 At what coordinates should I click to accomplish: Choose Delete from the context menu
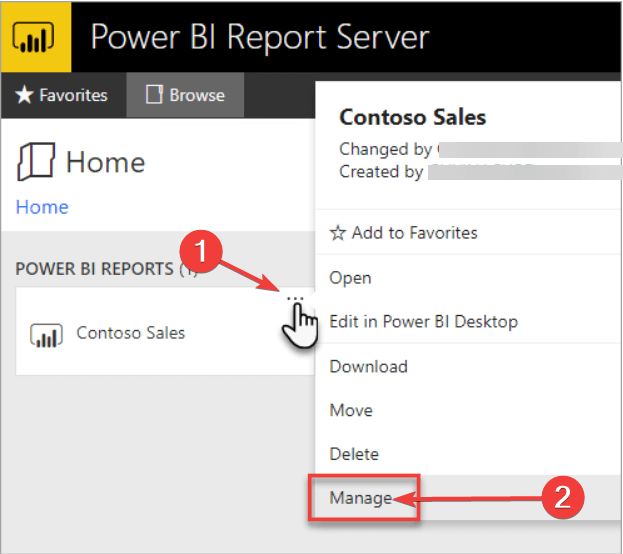coord(354,454)
